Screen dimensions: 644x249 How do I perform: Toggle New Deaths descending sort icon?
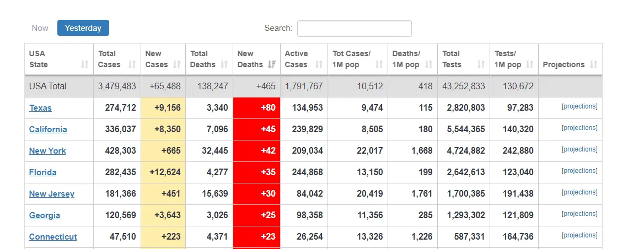[x=271, y=64]
